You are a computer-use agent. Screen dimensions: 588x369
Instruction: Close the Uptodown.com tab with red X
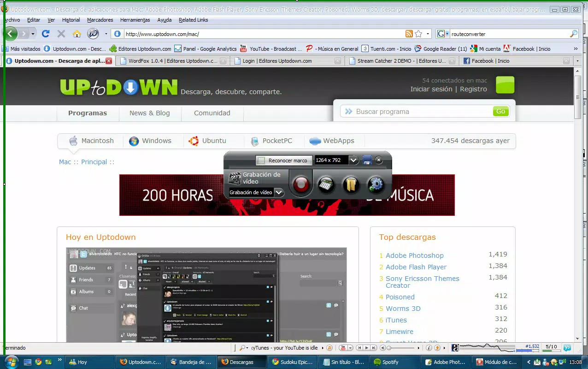(109, 61)
